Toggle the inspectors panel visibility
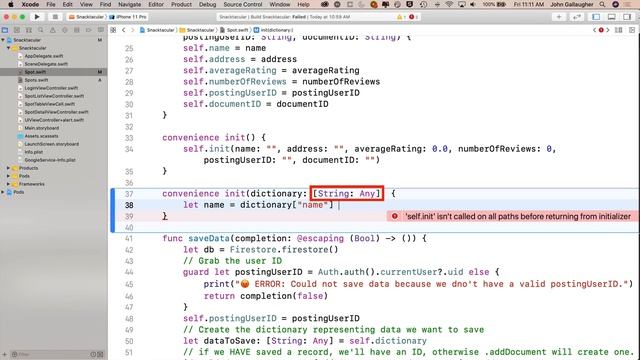Screen dimensions: 640x360 point(627,17)
